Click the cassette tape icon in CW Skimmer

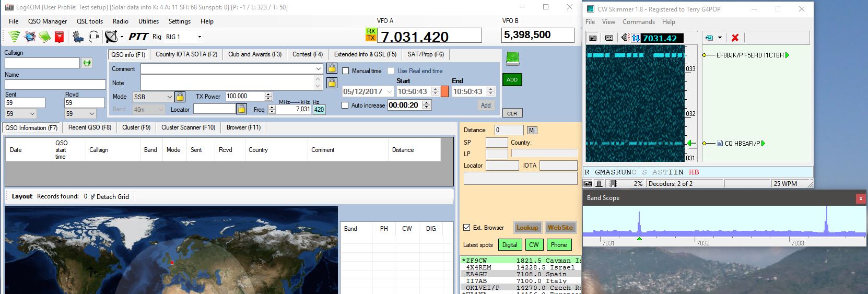point(609,38)
